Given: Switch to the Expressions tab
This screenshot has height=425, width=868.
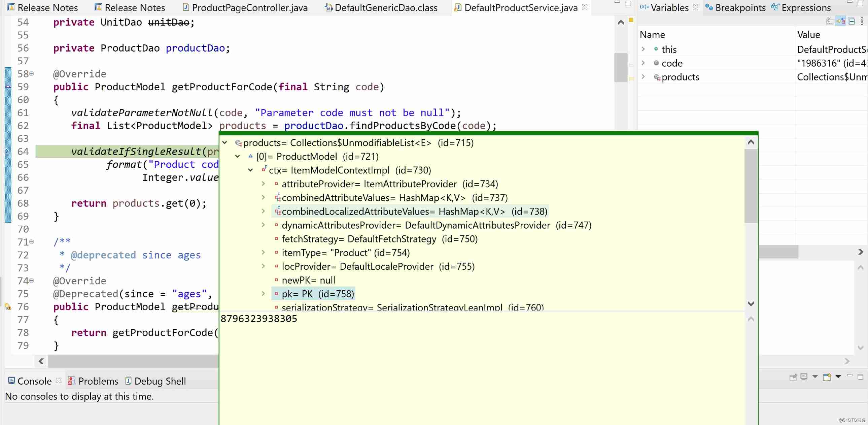Looking at the screenshot, I should (801, 7).
